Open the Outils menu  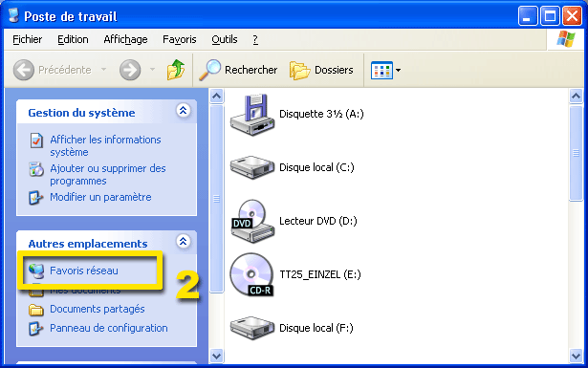(x=225, y=39)
